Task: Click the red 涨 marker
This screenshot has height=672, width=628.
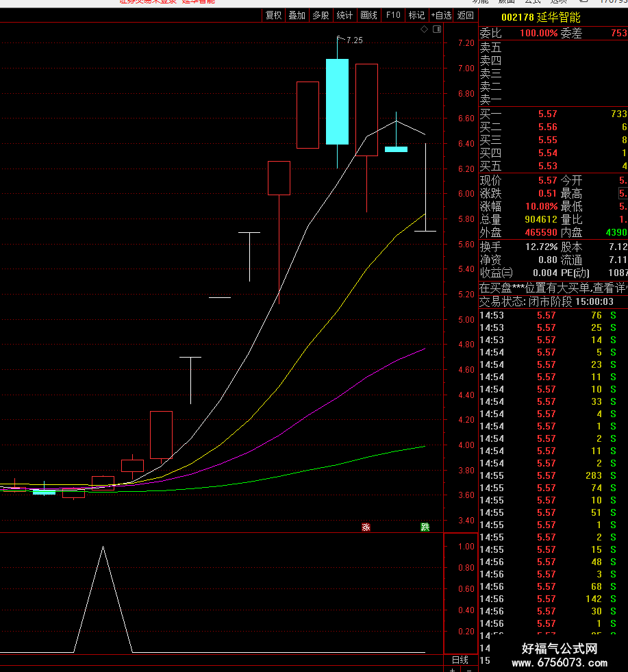Action: pos(366,527)
